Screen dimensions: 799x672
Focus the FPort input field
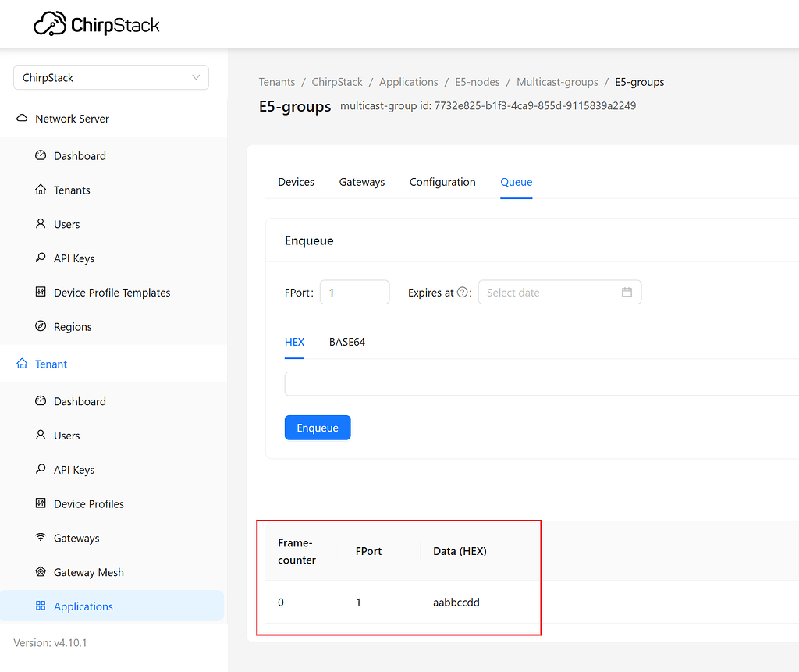(x=355, y=293)
